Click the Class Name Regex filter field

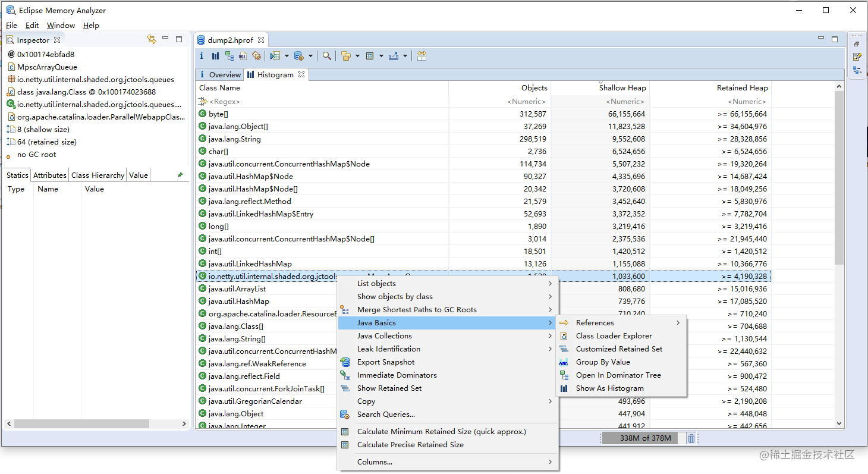click(322, 101)
